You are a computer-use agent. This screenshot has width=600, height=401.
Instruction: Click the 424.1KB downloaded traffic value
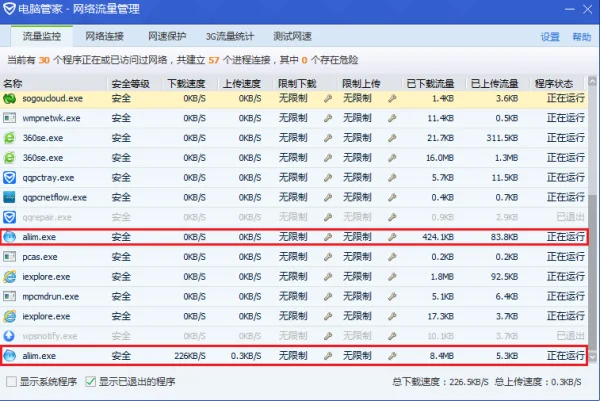(x=438, y=237)
